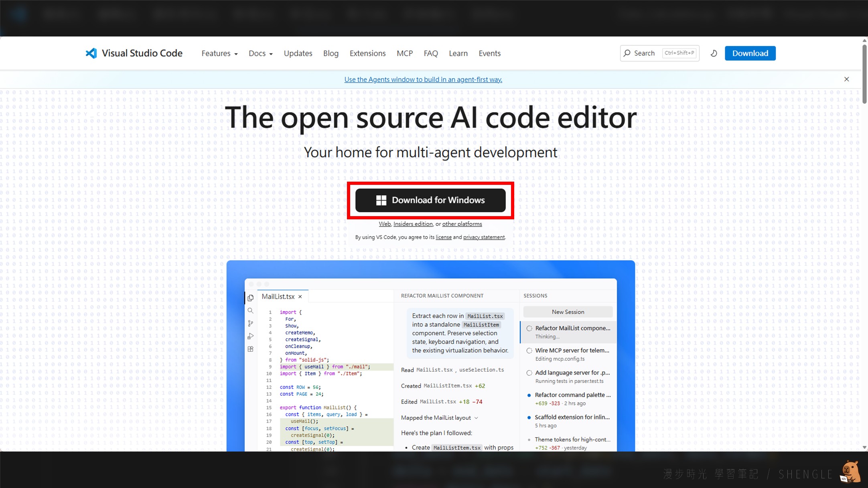Select the Add language server session radio

click(529, 373)
